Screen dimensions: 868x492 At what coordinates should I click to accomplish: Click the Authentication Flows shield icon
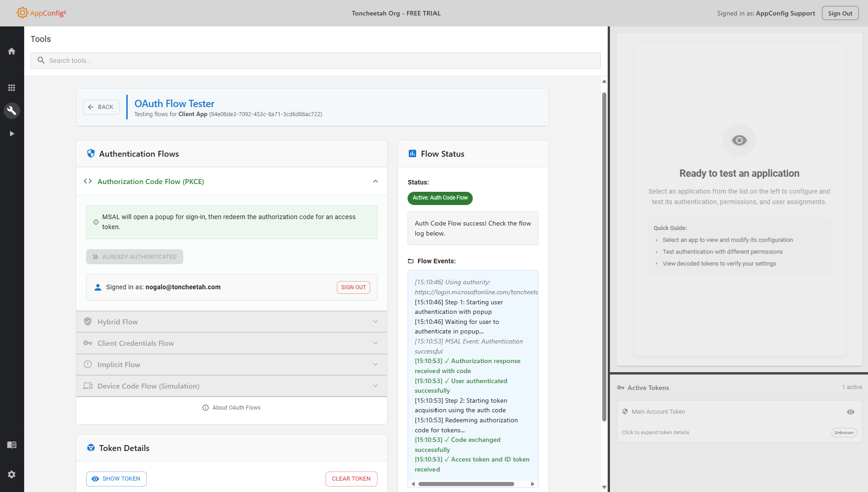click(91, 154)
